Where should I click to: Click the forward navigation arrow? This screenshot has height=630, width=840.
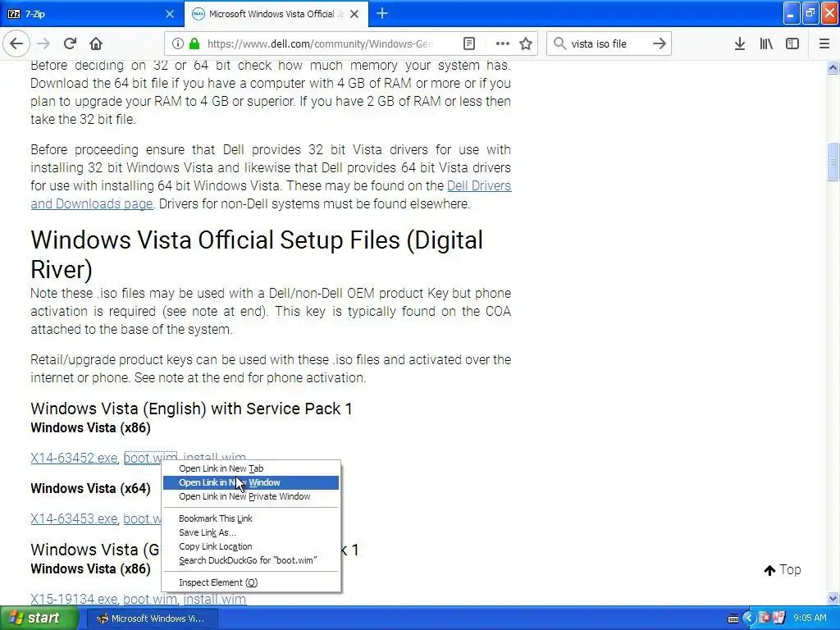click(x=43, y=43)
